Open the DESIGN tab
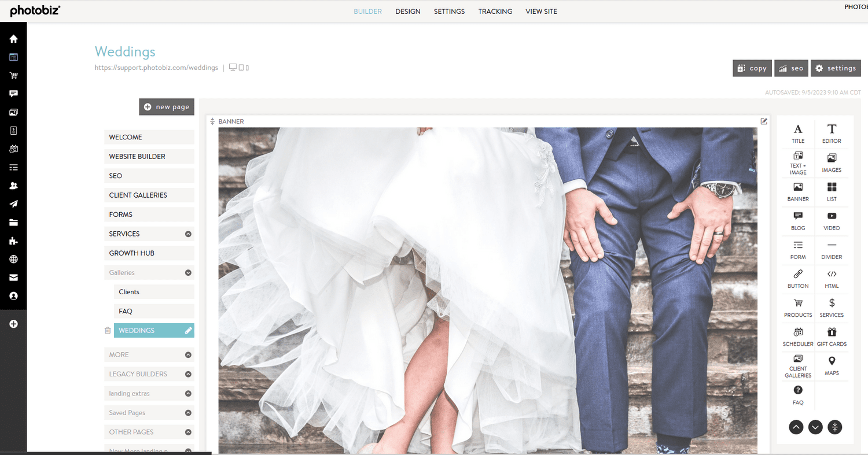 pos(407,11)
